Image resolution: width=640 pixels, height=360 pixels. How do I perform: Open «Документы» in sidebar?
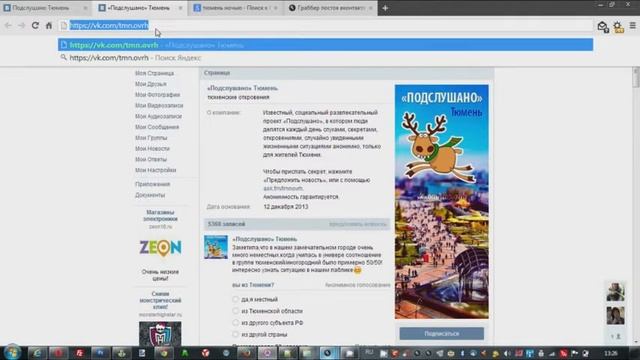pos(150,195)
